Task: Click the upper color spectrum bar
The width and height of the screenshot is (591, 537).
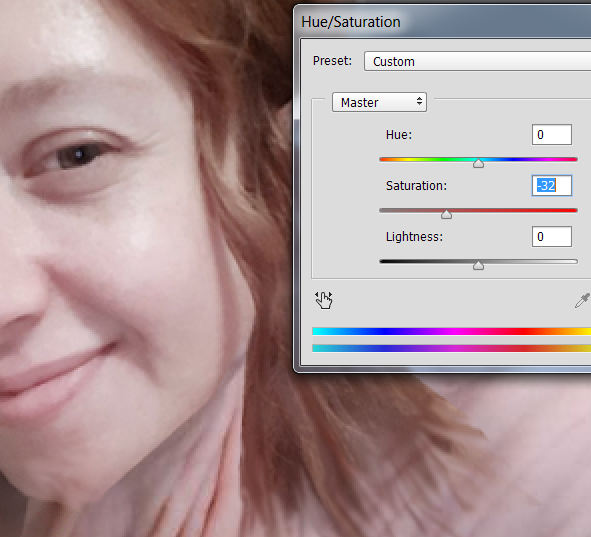Action: 452,332
